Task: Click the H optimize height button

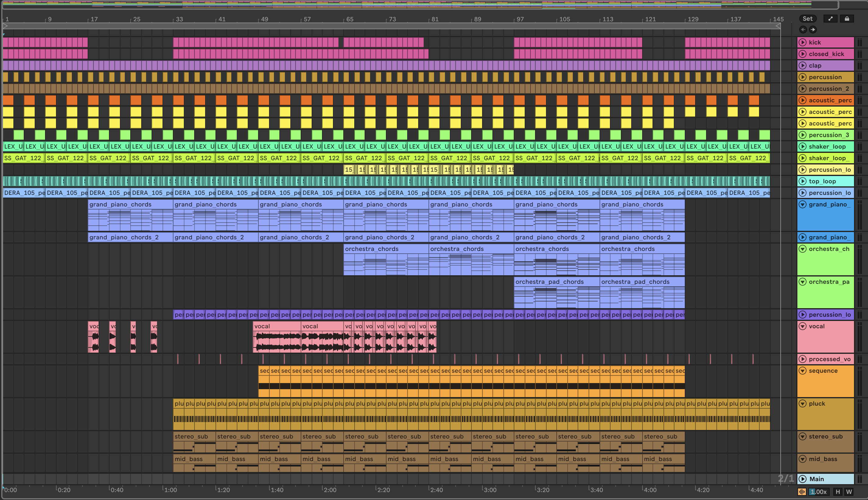Action: point(838,492)
